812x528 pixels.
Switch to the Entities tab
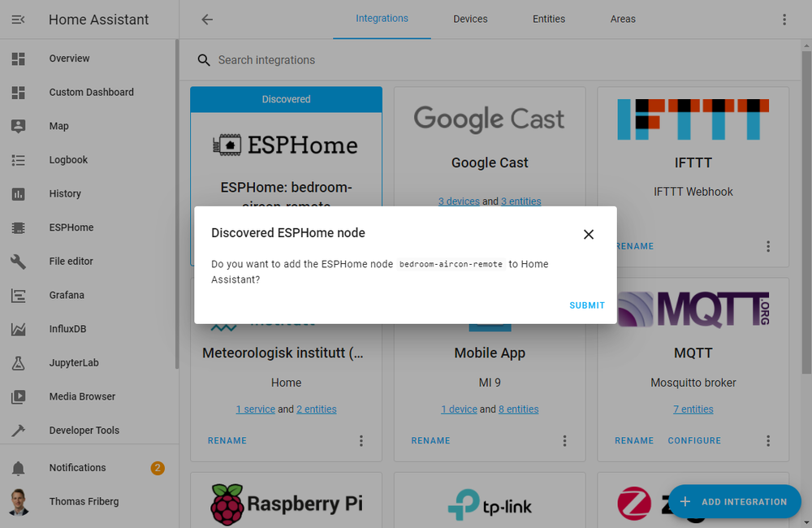549,19
